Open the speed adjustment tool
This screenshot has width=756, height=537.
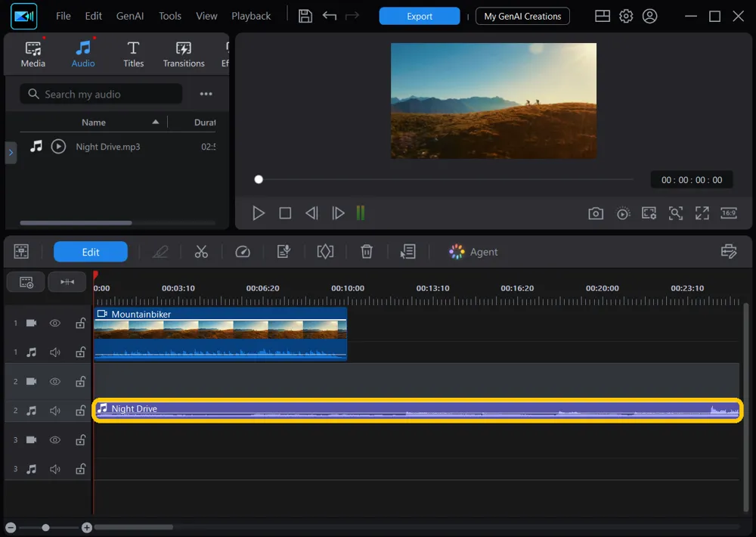(243, 251)
